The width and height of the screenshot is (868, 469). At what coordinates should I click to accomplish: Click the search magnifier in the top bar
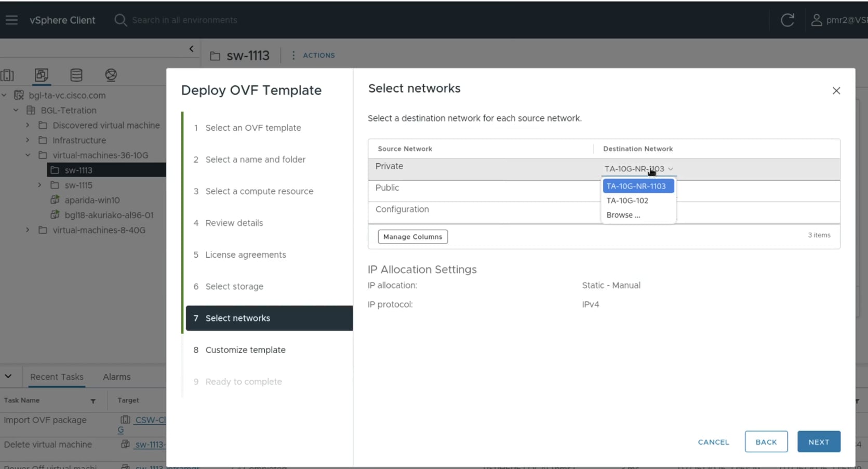pos(121,20)
